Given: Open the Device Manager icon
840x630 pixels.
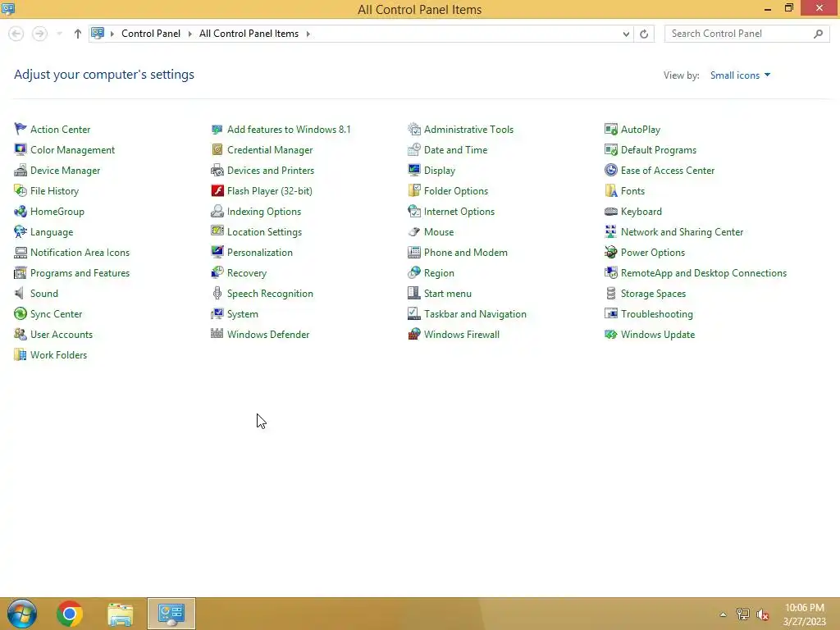Looking at the screenshot, I should [21, 171].
